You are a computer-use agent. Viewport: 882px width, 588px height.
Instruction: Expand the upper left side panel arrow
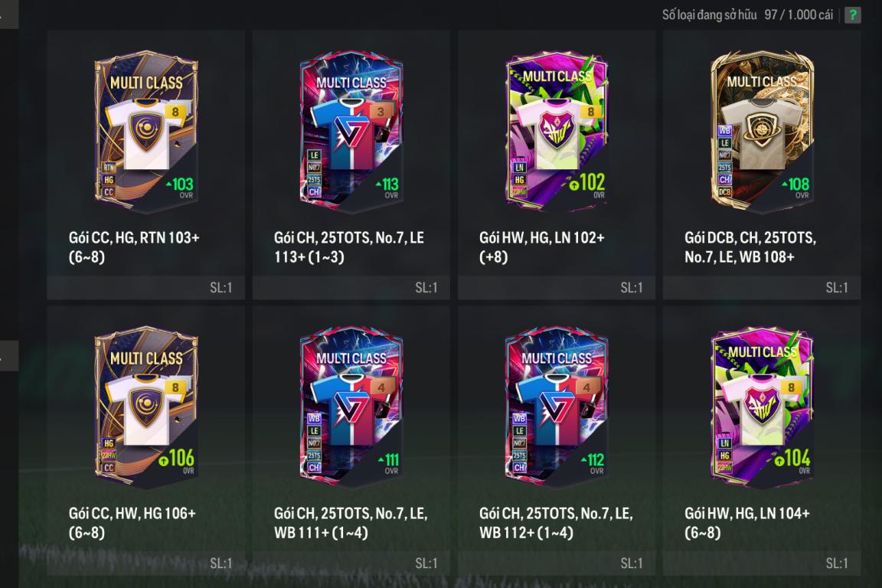(8, 14)
